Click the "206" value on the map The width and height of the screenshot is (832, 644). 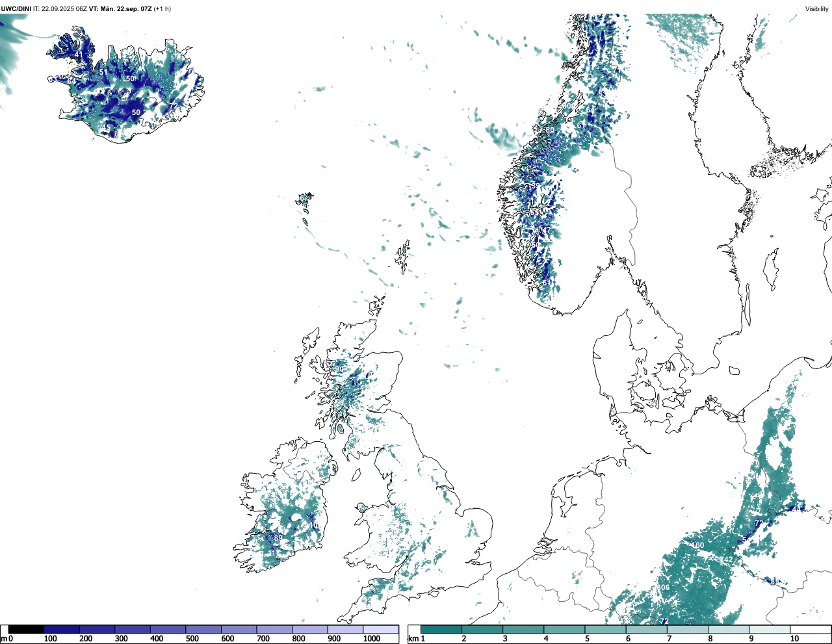(663, 587)
